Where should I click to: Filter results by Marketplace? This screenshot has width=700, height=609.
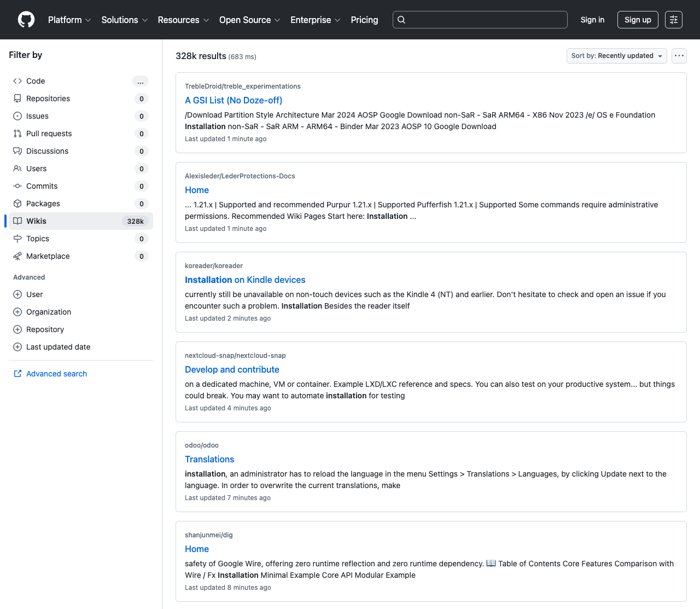81,256
